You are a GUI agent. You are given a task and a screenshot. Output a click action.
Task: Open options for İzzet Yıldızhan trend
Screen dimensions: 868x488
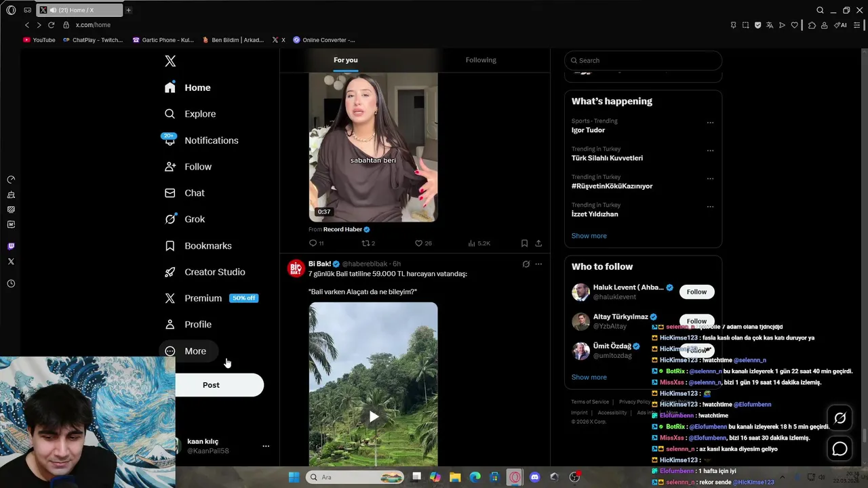coord(710,207)
